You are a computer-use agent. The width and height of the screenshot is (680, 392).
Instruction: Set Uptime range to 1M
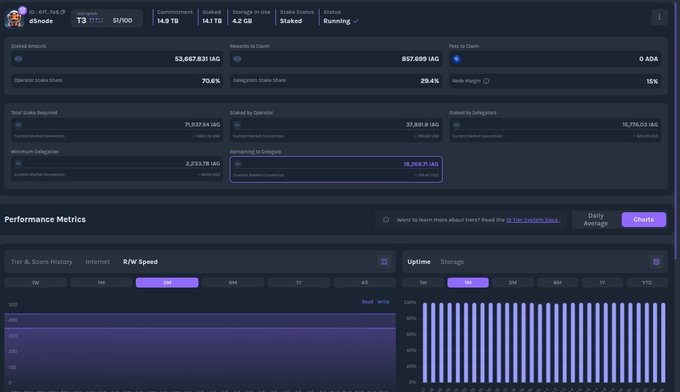468,283
